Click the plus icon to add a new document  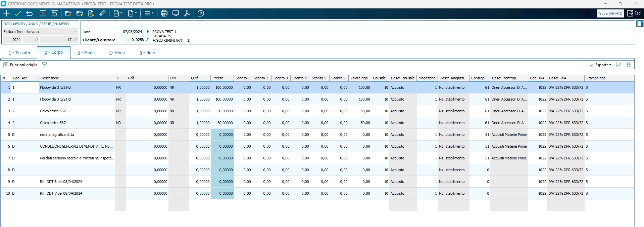coord(6,13)
